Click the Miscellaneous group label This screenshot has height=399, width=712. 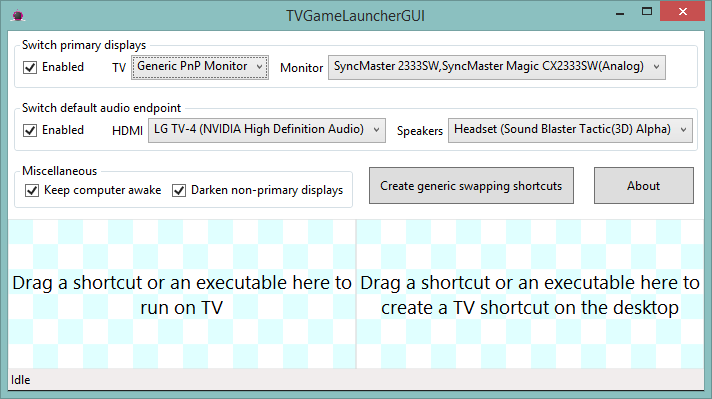pos(59,171)
